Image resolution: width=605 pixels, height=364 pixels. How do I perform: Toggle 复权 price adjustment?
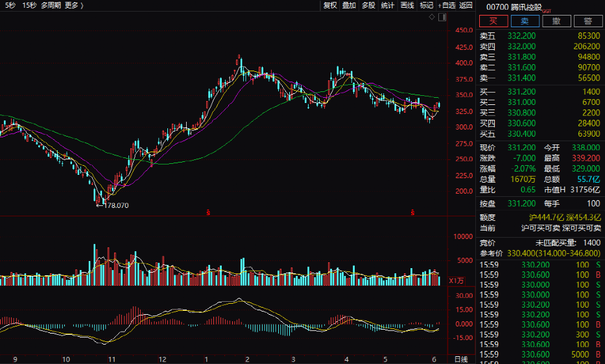pos(330,5)
